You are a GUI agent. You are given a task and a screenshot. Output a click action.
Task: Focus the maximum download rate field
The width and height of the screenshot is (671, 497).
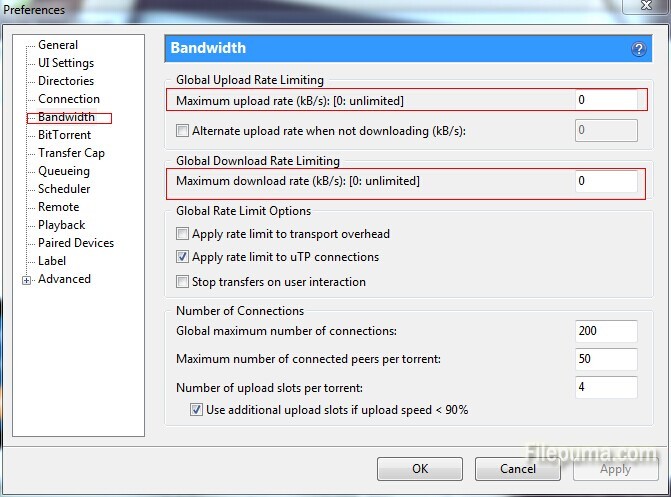pos(606,181)
